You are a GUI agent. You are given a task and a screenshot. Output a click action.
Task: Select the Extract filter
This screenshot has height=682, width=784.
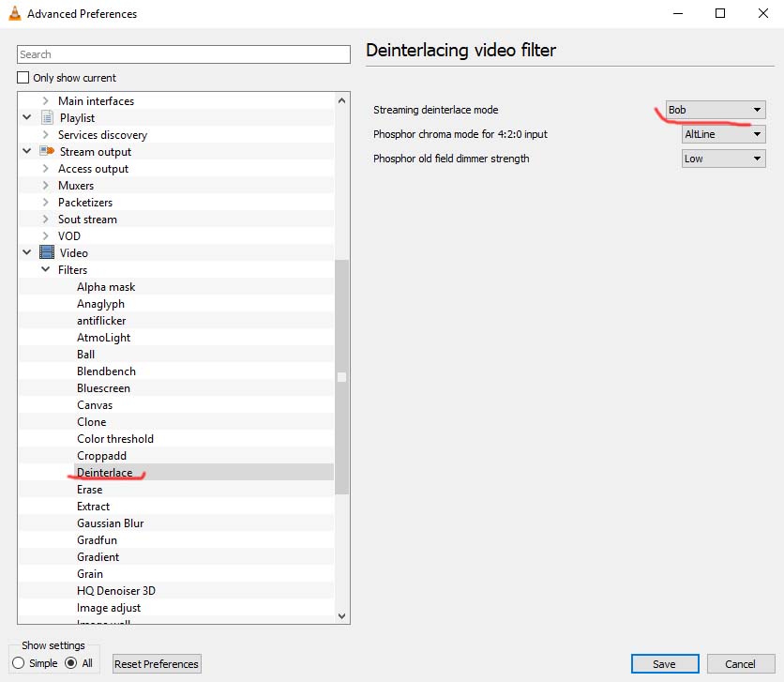pos(93,506)
